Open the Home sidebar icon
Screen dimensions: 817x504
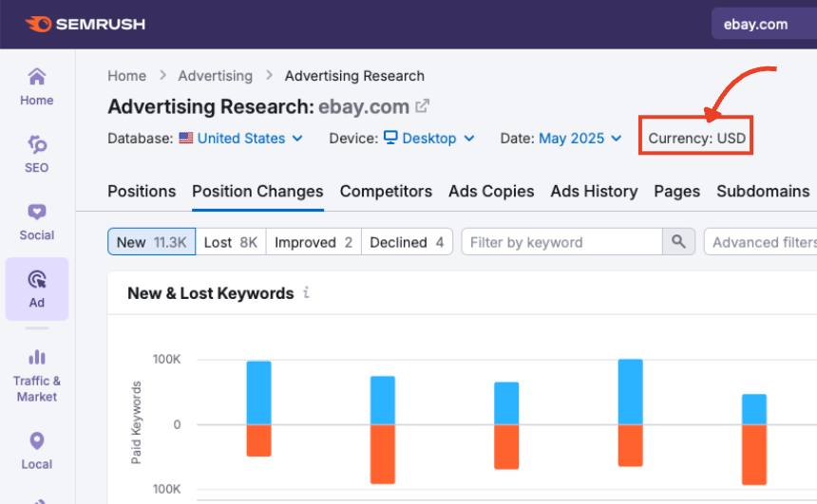click(x=37, y=85)
